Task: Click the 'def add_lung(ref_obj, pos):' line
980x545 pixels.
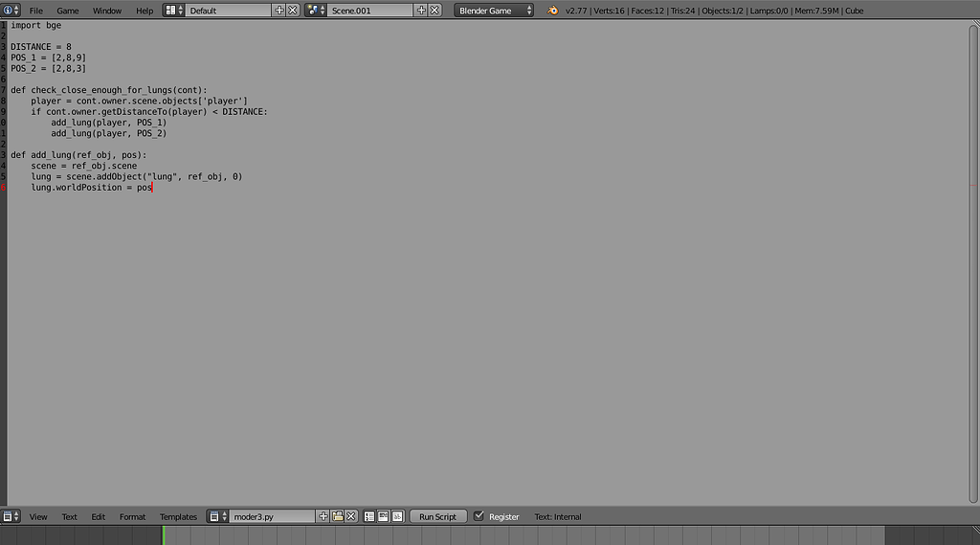Action: coord(78,155)
